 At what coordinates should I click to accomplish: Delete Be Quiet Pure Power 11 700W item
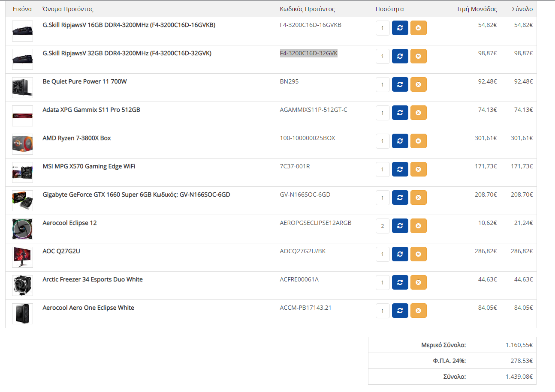click(419, 84)
